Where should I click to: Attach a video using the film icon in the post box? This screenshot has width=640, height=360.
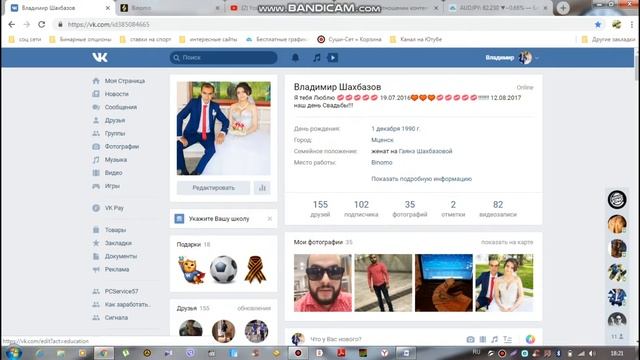tap(483, 339)
